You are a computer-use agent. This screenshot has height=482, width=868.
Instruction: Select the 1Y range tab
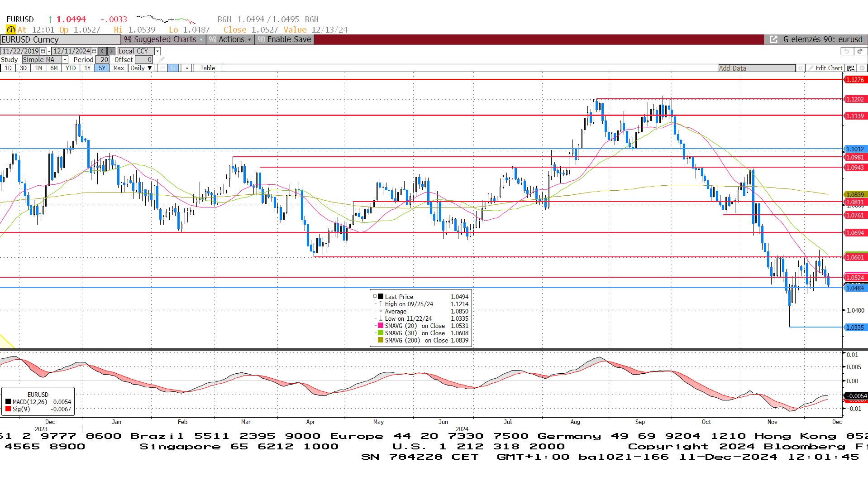[x=87, y=68]
